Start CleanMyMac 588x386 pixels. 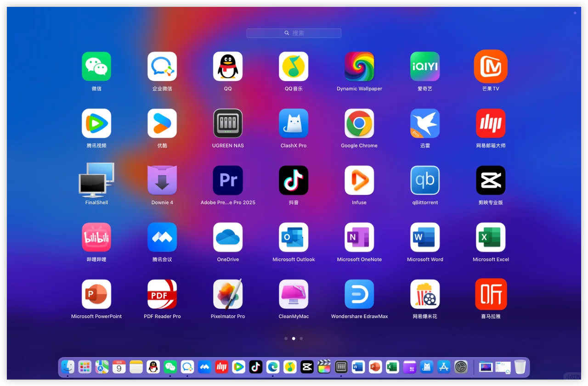click(x=294, y=294)
